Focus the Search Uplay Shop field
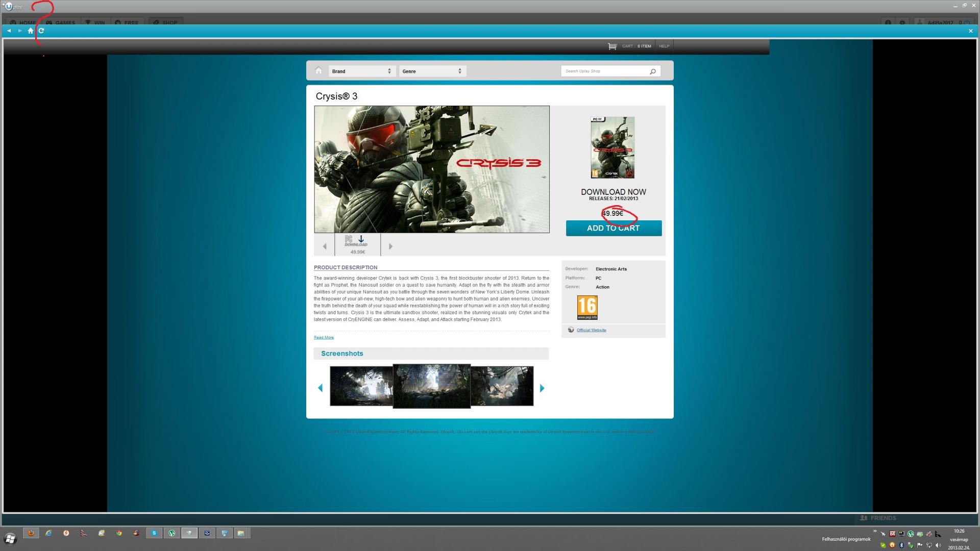Viewport: 980px width, 551px height. 605,71
